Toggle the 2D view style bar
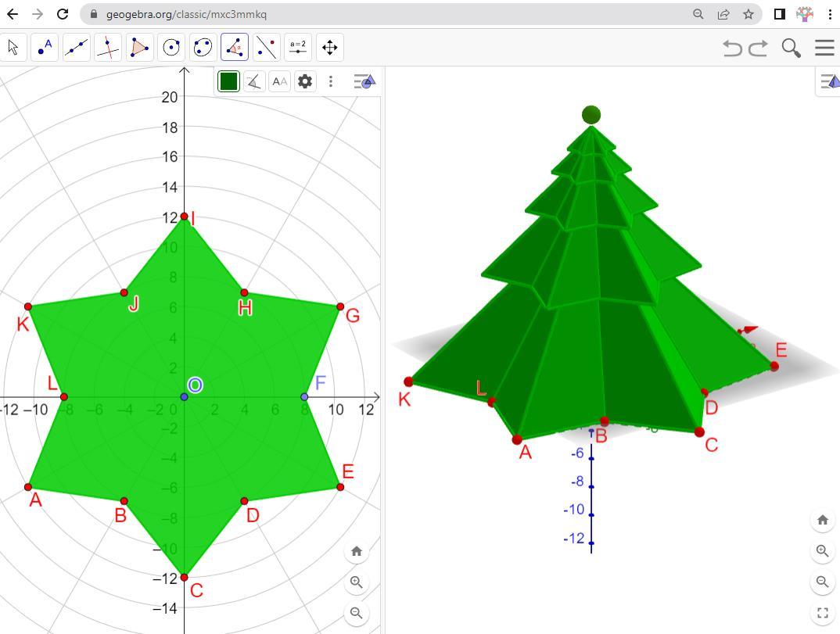 coord(364,81)
